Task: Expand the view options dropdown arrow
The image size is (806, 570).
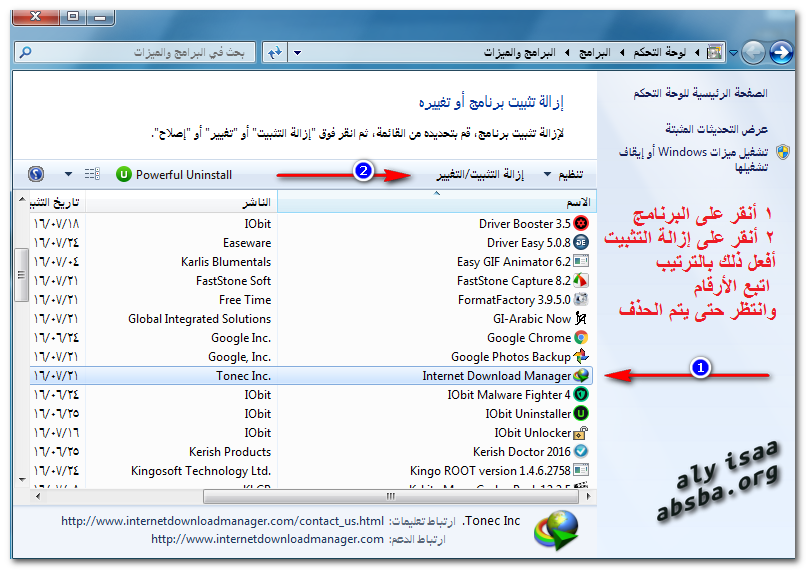Action: tap(68, 174)
